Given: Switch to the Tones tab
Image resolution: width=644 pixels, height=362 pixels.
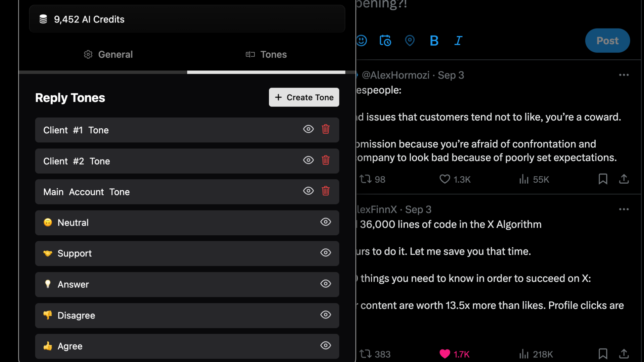Looking at the screenshot, I should [266, 54].
